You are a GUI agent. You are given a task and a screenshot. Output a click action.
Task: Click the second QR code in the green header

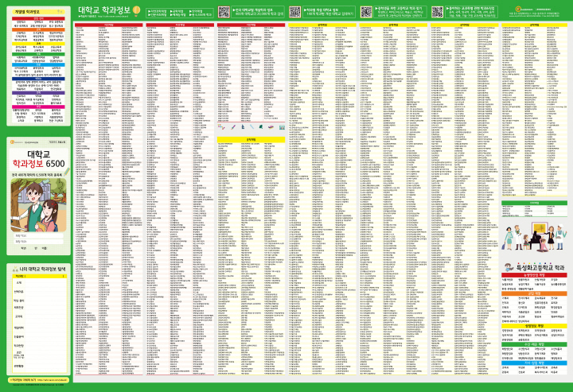coord(295,12)
